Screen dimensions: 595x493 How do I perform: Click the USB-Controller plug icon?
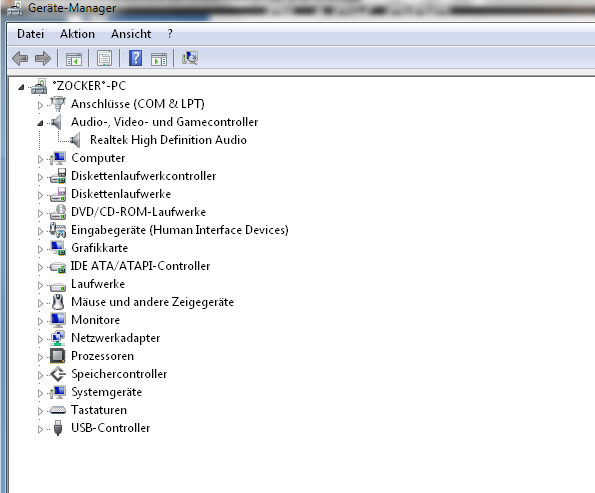point(58,428)
